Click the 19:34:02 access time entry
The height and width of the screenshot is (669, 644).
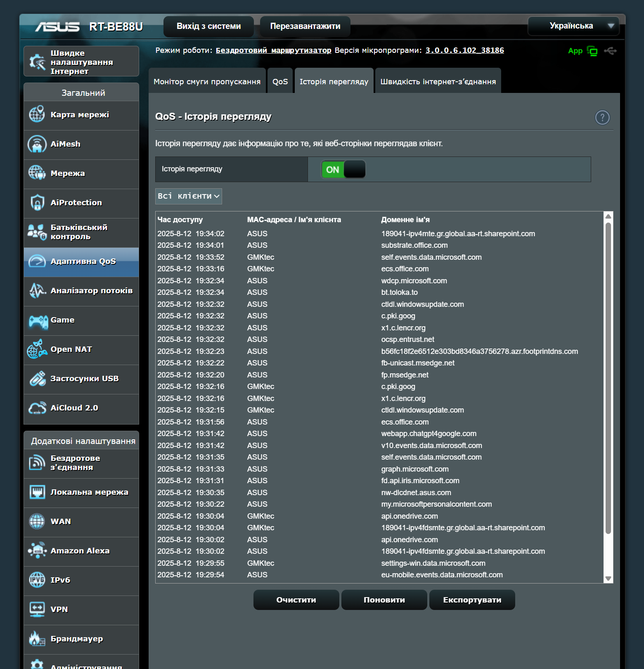(x=191, y=234)
